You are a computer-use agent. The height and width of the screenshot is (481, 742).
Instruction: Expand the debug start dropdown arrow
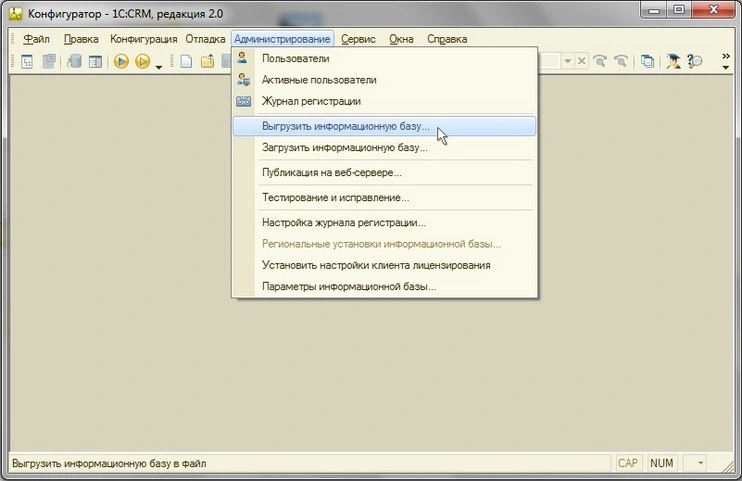(x=158, y=65)
